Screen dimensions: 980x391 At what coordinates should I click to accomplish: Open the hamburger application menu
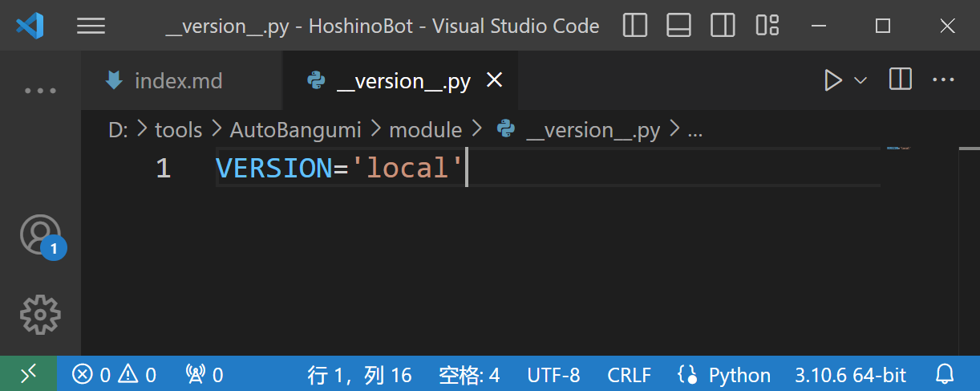pos(91,26)
